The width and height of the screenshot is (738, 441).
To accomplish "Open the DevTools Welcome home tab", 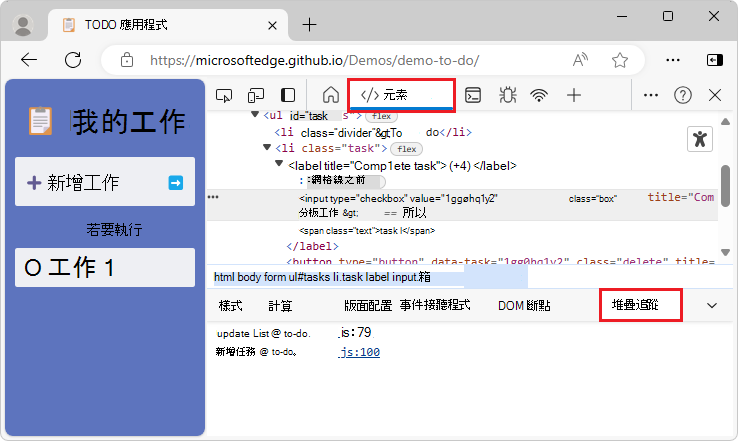I will (x=331, y=95).
